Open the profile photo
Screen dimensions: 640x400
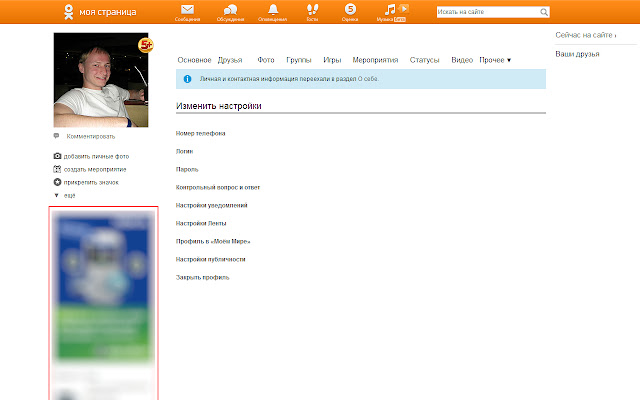101,80
